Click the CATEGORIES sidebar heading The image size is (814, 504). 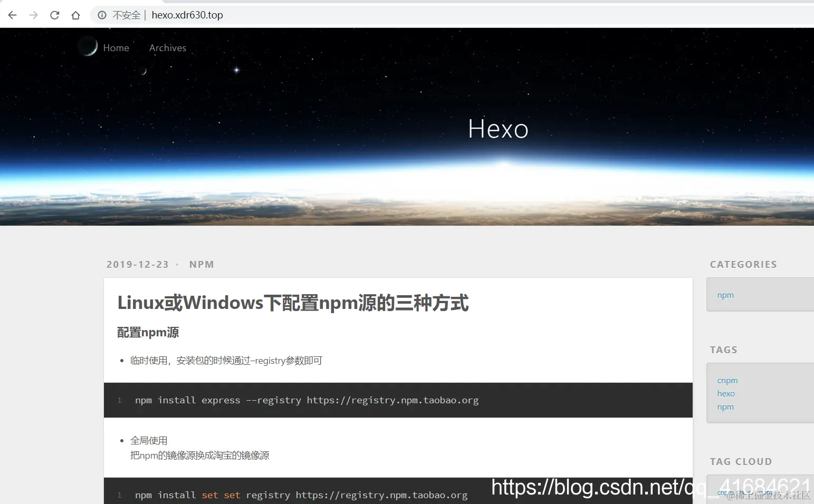[x=743, y=265]
